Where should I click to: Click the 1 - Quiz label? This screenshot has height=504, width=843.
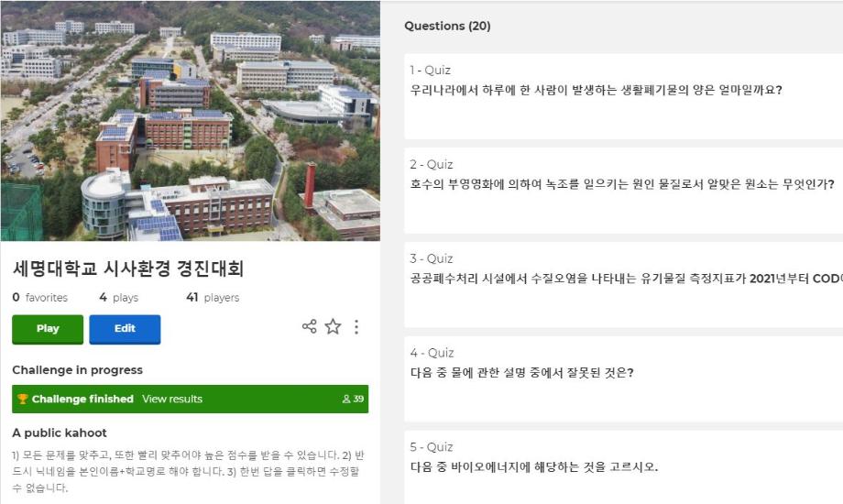click(x=430, y=70)
